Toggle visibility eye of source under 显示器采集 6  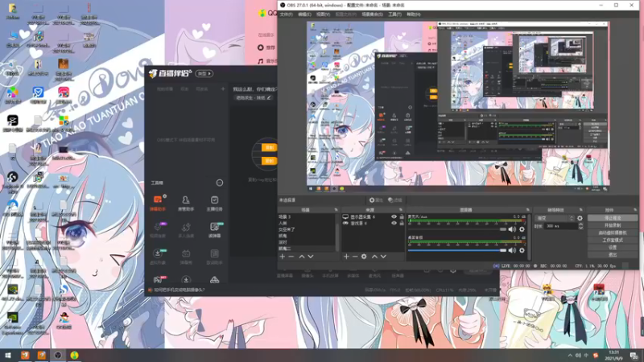[x=394, y=224]
